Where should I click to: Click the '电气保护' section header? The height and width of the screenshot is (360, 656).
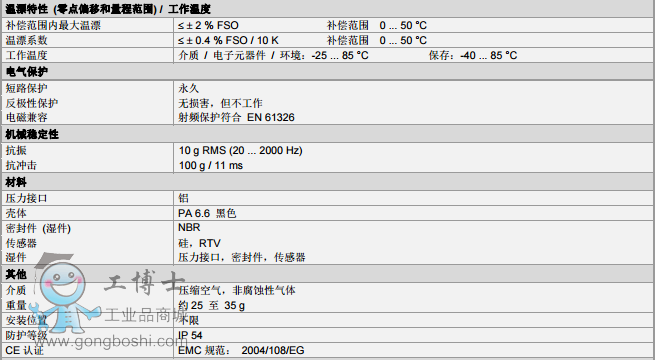[x=26, y=72]
